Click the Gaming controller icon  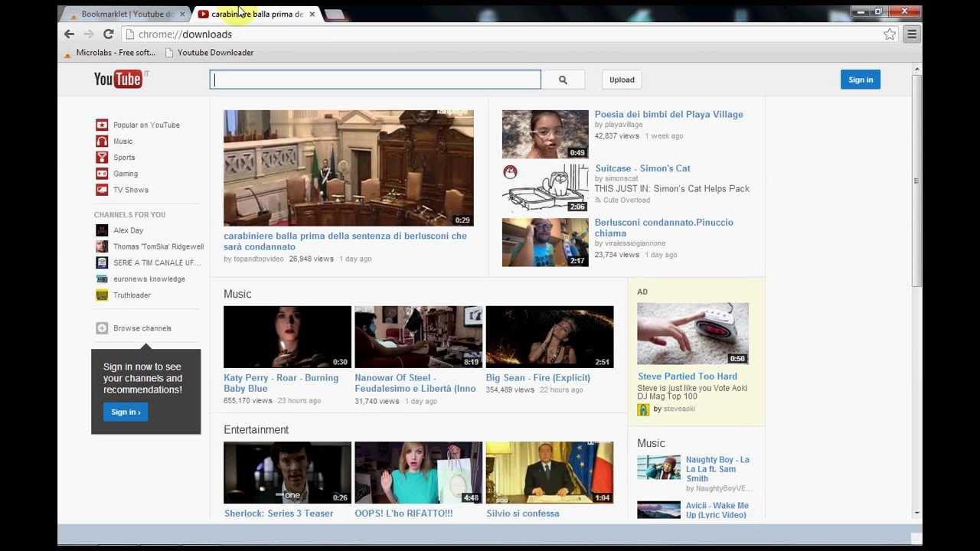click(x=102, y=174)
